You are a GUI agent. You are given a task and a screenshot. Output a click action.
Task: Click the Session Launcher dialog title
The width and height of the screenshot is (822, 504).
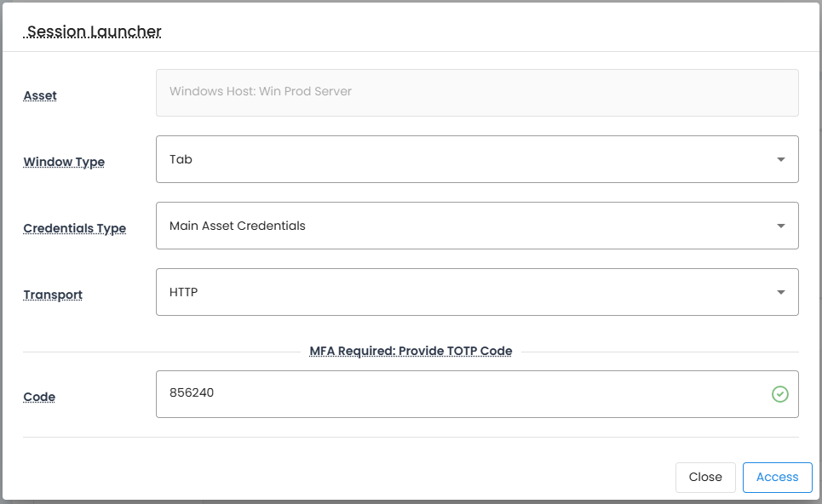pos(94,31)
